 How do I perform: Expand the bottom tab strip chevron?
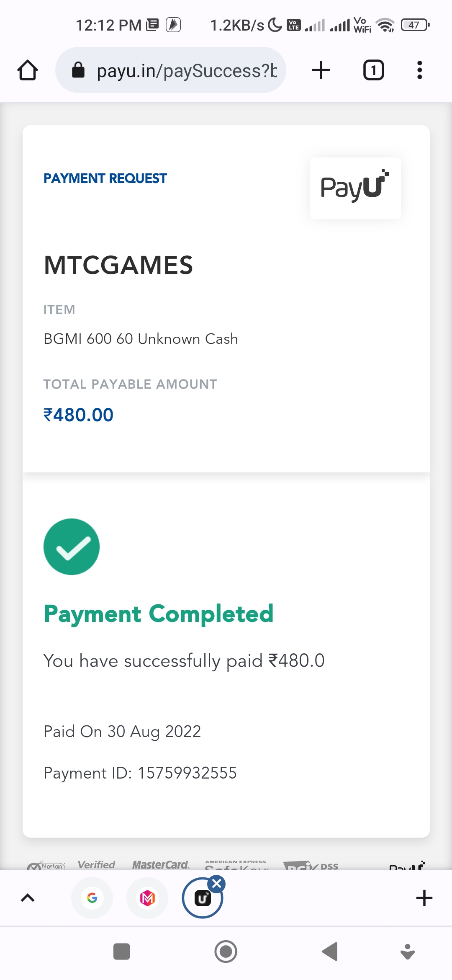click(28, 897)
